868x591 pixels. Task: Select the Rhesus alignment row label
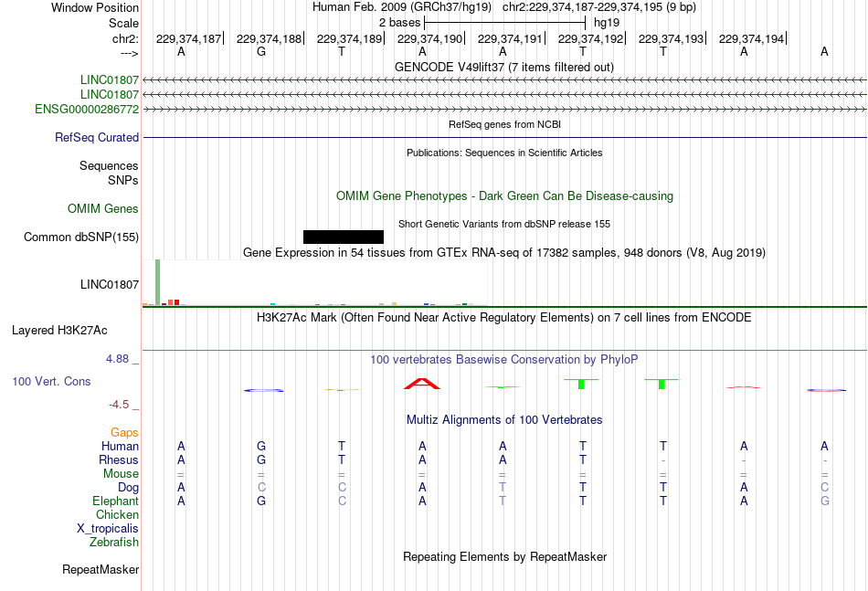click(119, 459)
